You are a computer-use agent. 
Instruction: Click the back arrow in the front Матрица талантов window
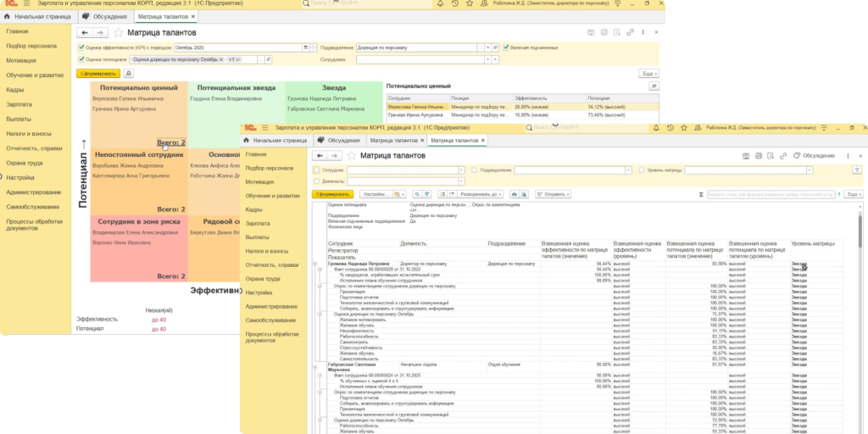(319, 156)
